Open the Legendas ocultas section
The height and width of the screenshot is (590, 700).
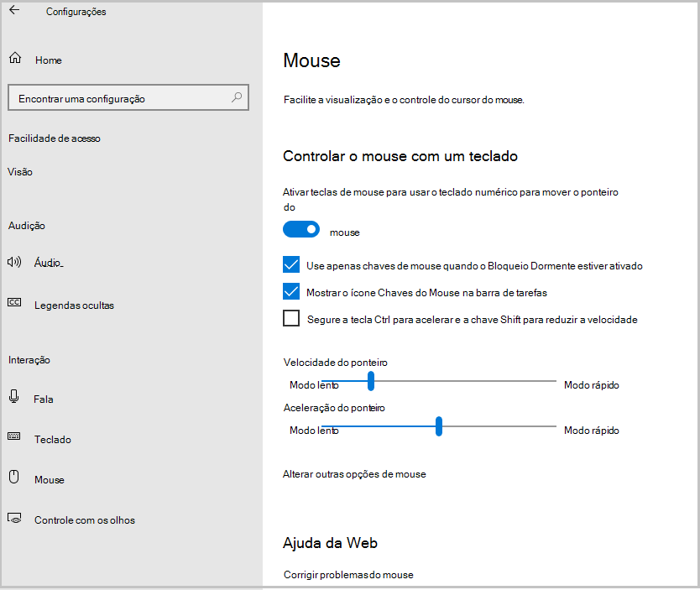(74, 305)
